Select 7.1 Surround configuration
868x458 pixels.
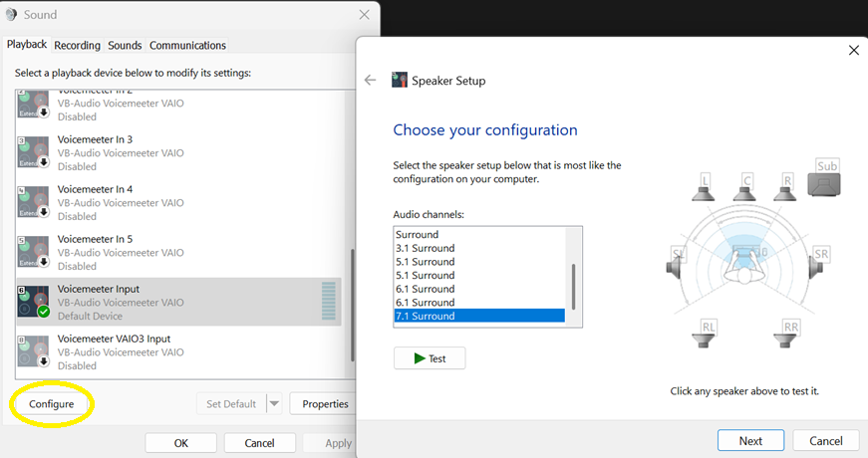click(x=479, y=316)
